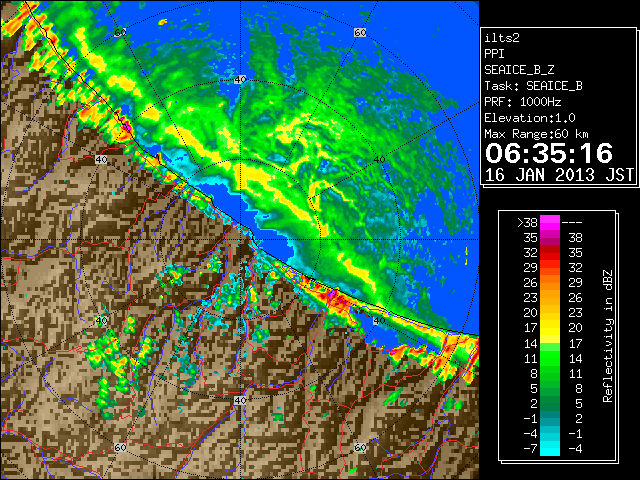Click the '40' range label on northwest azimuth line
The height and width of the screenshot is (480, 640).
[101, 160]
